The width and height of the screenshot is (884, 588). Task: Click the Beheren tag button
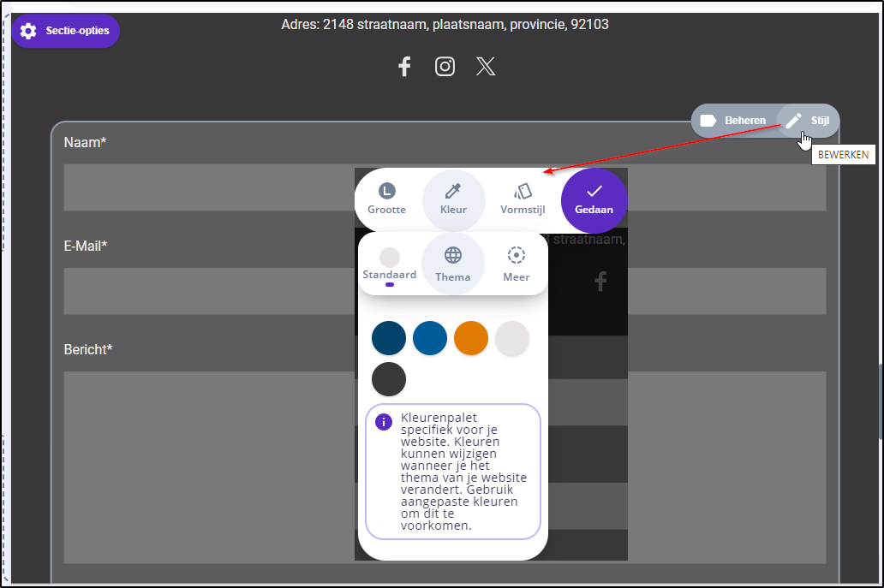click(733, 121)
